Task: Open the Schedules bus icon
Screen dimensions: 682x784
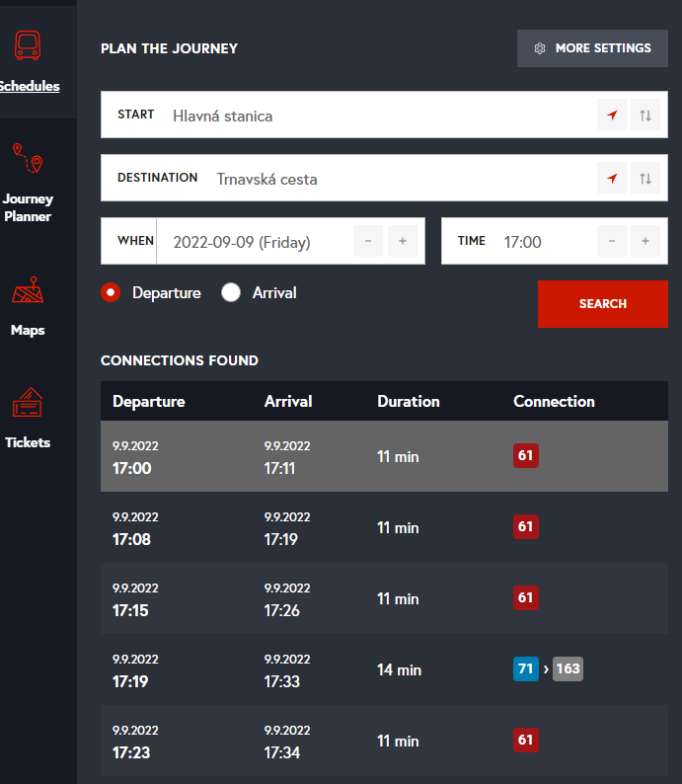Action: (29, 46)
